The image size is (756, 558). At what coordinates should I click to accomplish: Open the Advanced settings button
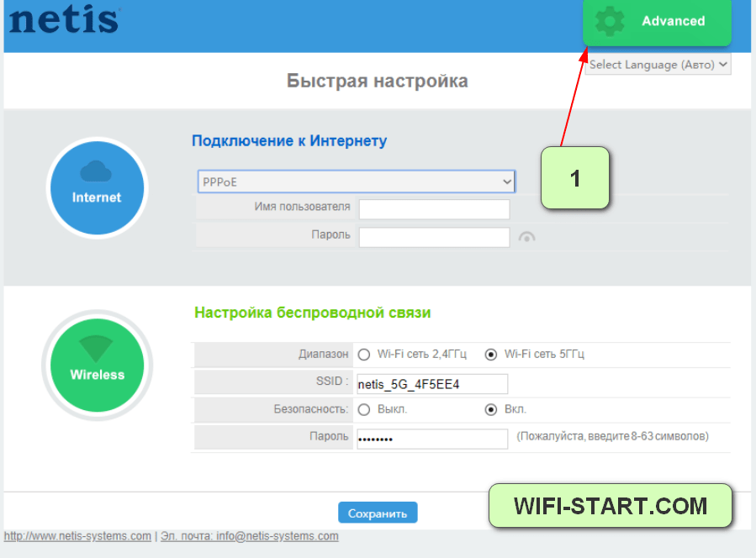pyautogui.click(x=657, y=22)
